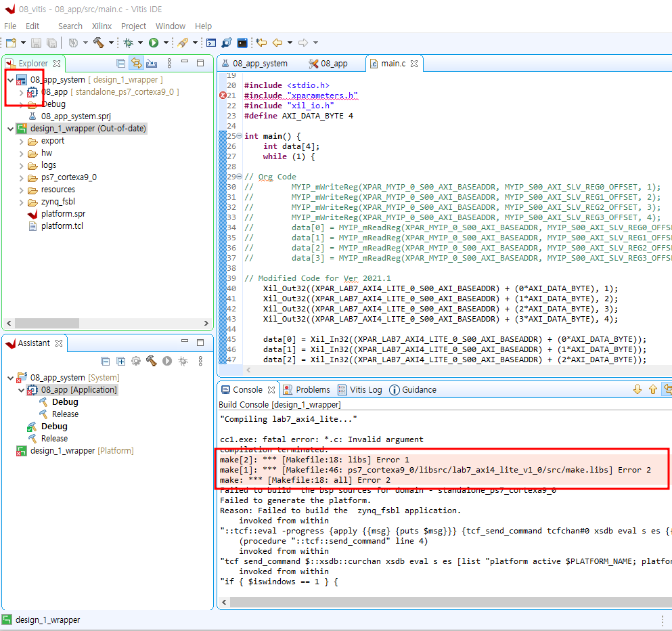Expand the ps7_cortexa9_0 folder
Image resolution: width=672 pixels, height=631 pixels.
click(x=21, y=177)
